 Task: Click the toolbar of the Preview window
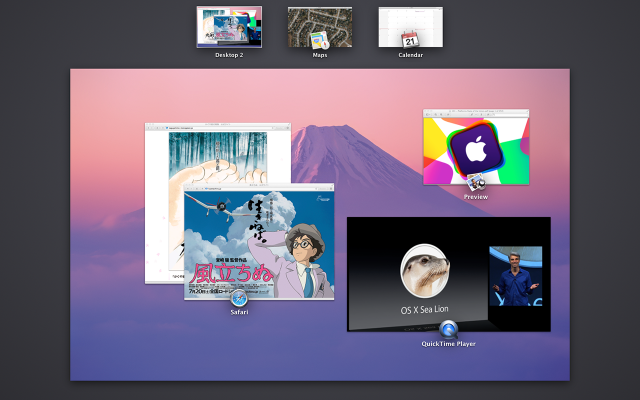[476, 114]
